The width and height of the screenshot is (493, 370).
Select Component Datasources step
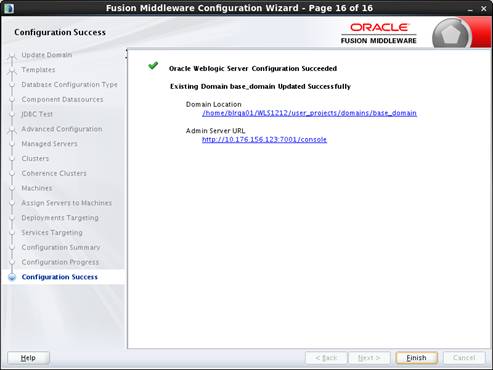[62, 99]
